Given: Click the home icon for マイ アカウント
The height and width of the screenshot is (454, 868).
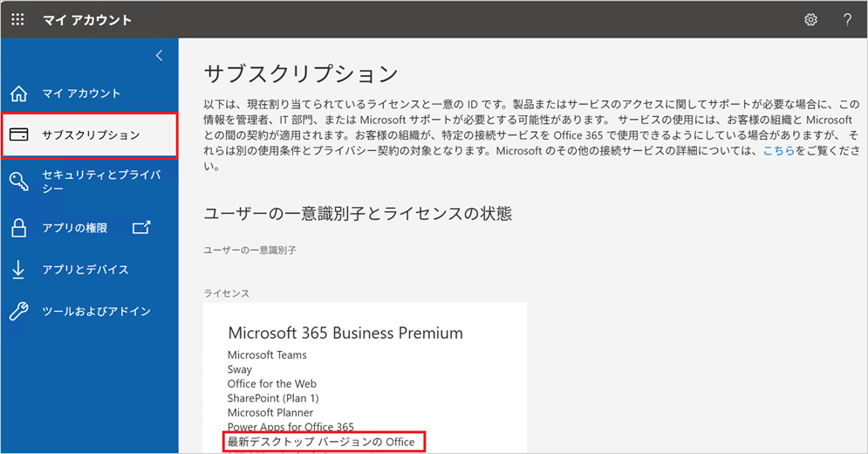Looking at the screenshot, I should tap(18, 93).
